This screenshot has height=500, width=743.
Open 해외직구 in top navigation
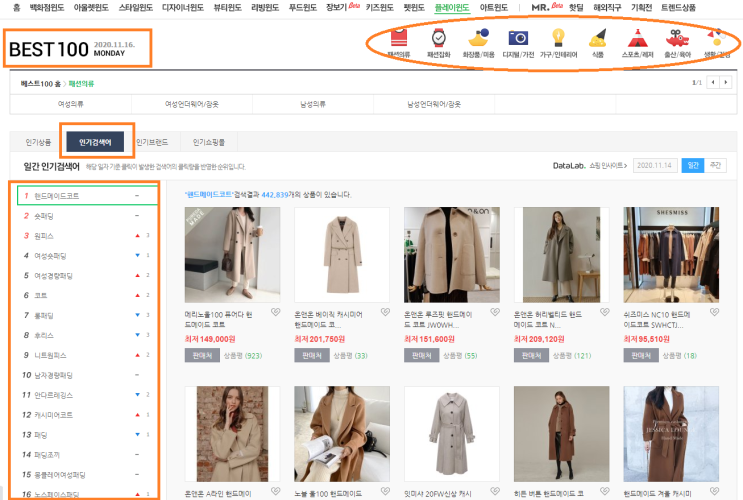[607, 8]
